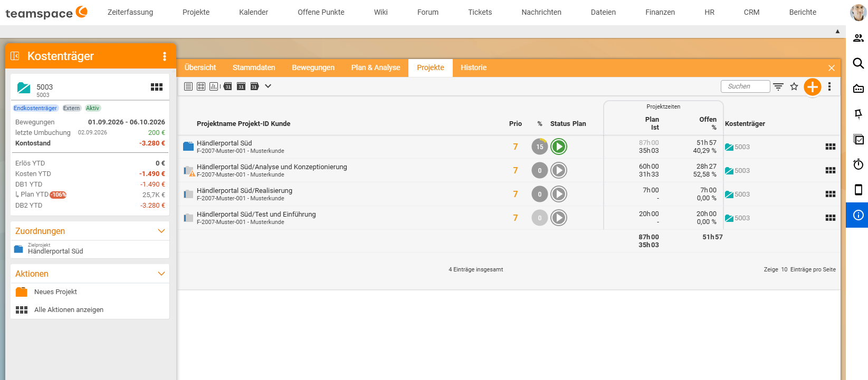
Task: Open the tasks checklist icon in right sidebar
Action: pyautogui.click(x=859, y=139)
